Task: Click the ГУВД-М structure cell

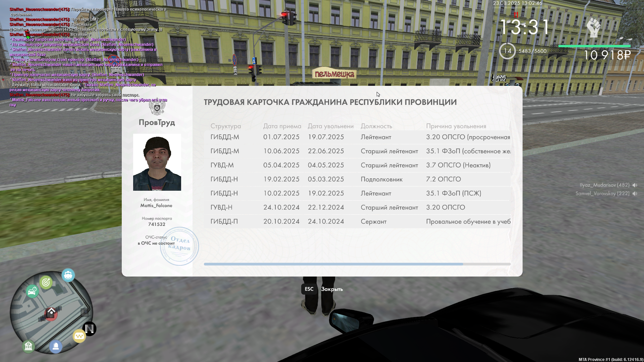Action: tap(222, 165)
